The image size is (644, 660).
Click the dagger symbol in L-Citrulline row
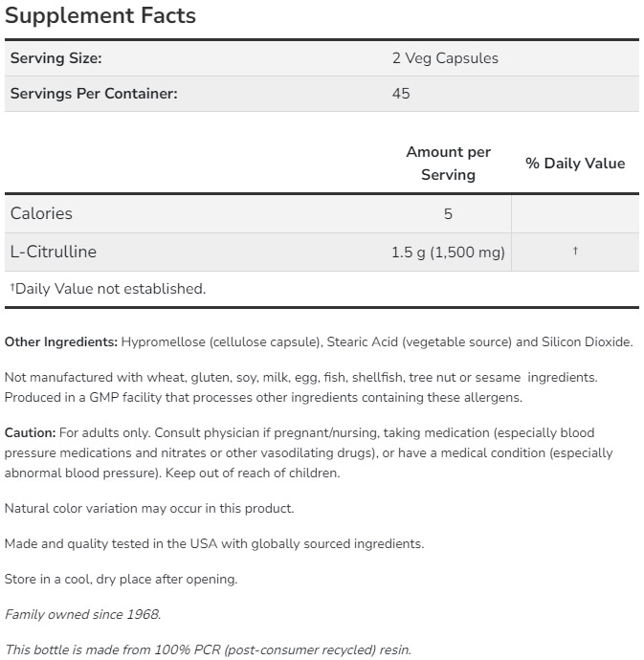[x=575, y=252]
